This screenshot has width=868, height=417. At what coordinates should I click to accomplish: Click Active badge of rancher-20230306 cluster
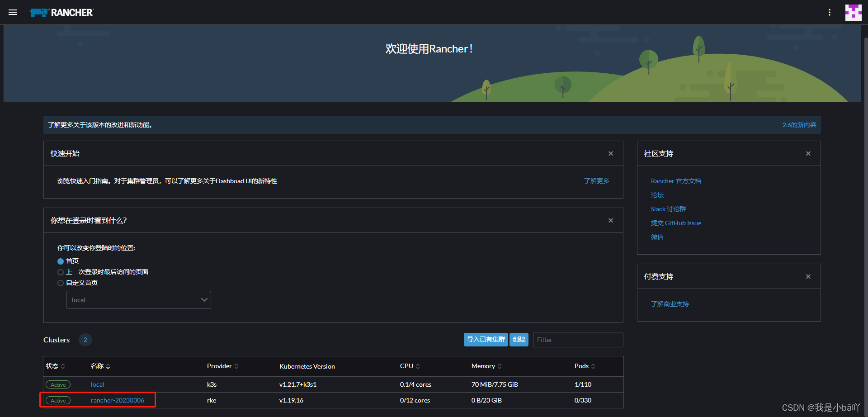tap(58, 401)
